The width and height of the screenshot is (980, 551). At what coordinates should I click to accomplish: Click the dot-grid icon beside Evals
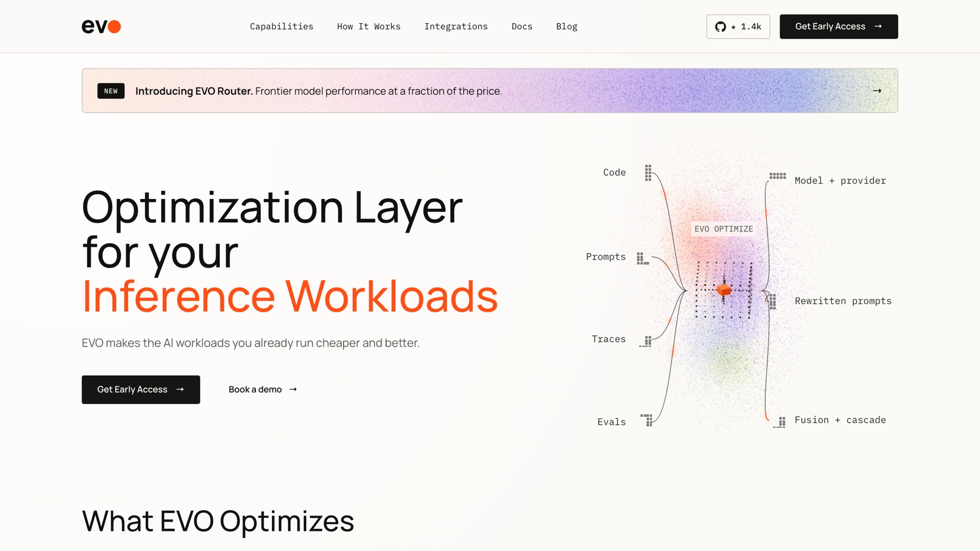(x=647, y=419)
